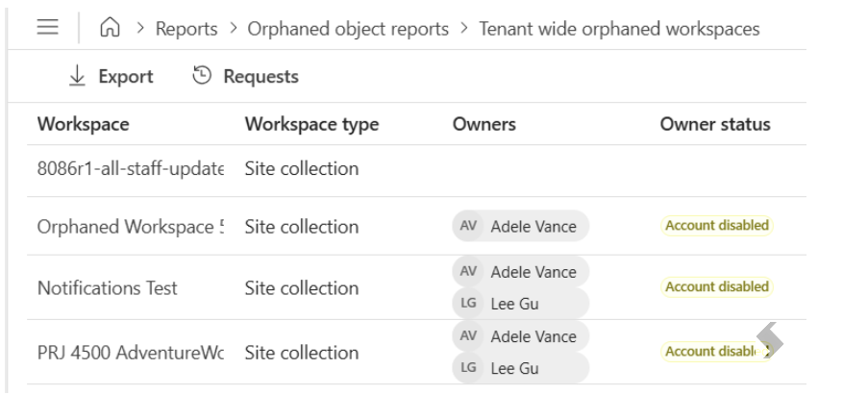This screenshot has width=868, height=394.
Task: Go to the home page icon
Action: pos(110,27)
